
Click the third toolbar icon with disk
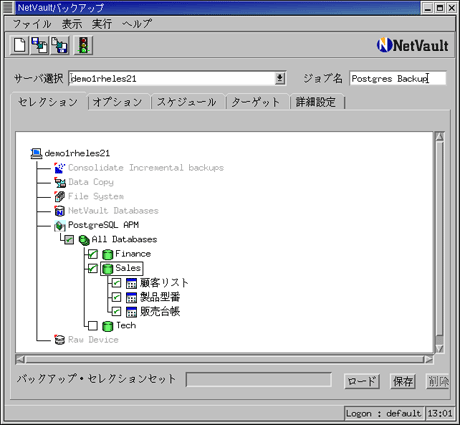tap(60, 45)
